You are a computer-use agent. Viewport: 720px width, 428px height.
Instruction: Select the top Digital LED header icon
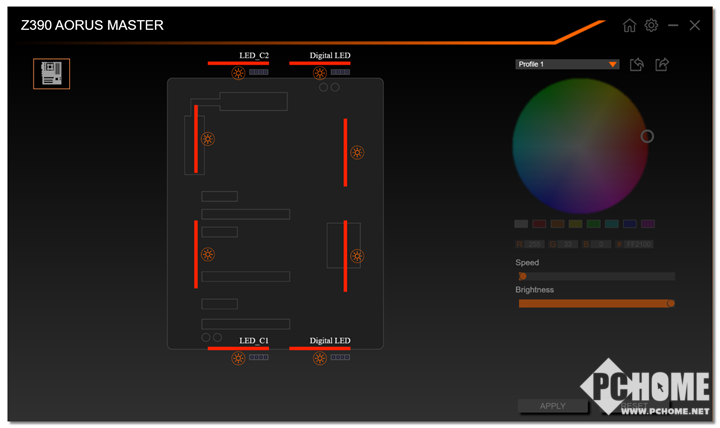(x=320, y=73)
